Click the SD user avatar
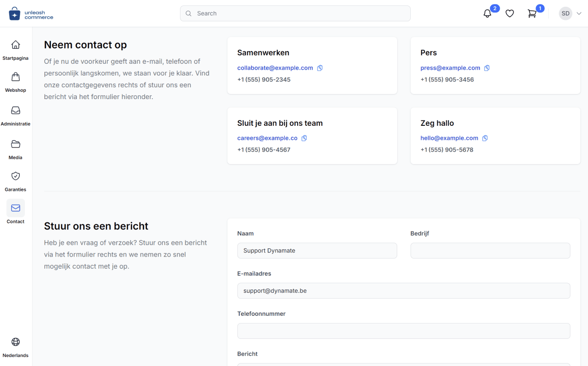 [565, 14]
